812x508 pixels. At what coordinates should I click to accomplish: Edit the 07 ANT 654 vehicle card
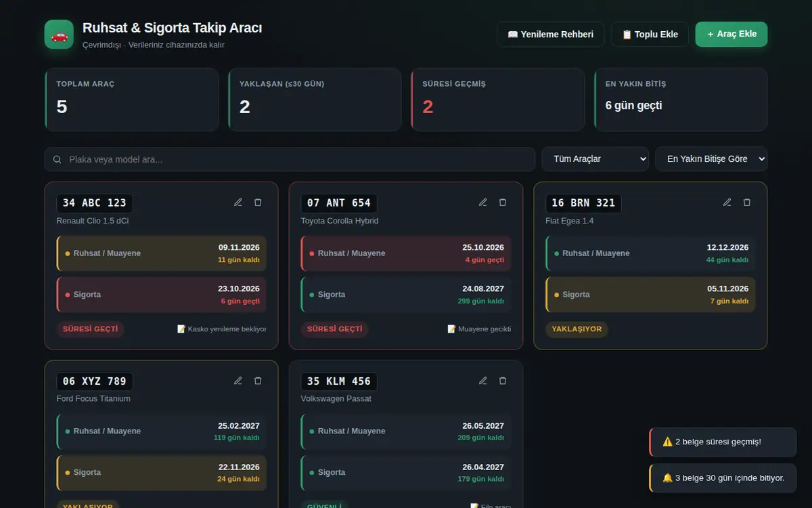pyautogui.click(x=483, y=203)
